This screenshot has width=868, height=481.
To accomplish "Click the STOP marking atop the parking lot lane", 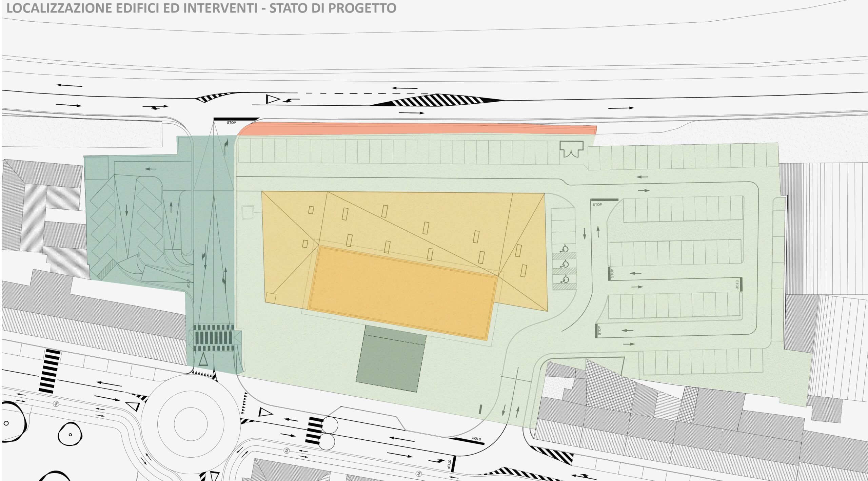I will (604, 200).
